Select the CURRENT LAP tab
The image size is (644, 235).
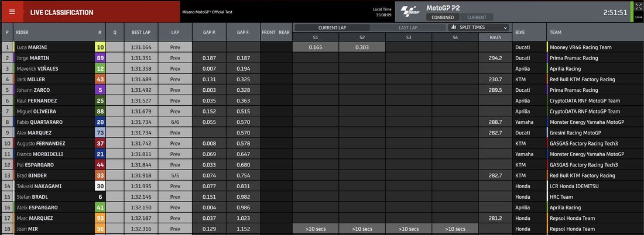pyautogui.click(x=333, y=27)
